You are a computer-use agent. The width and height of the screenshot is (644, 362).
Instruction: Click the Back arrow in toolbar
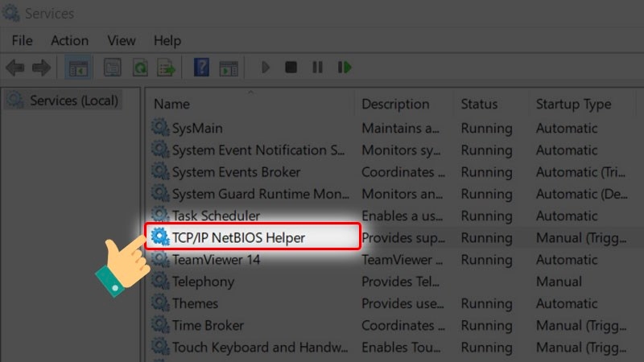click(15, 68)
